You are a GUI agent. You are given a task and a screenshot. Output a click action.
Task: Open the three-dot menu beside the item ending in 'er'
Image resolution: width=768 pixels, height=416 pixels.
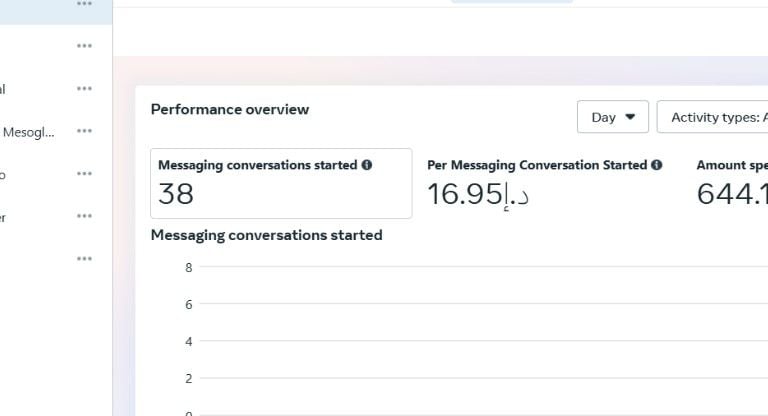coord(84,216)
